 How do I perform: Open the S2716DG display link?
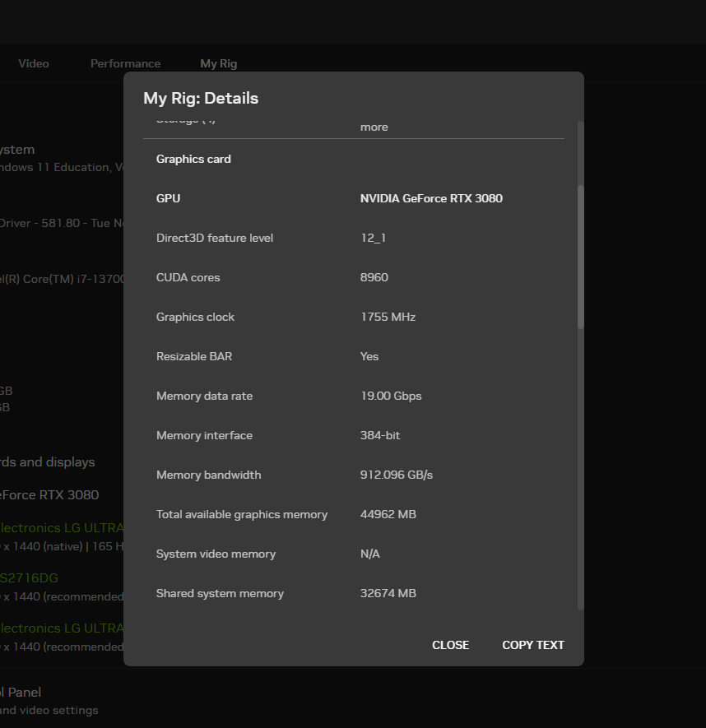click(x=29, y=578)
